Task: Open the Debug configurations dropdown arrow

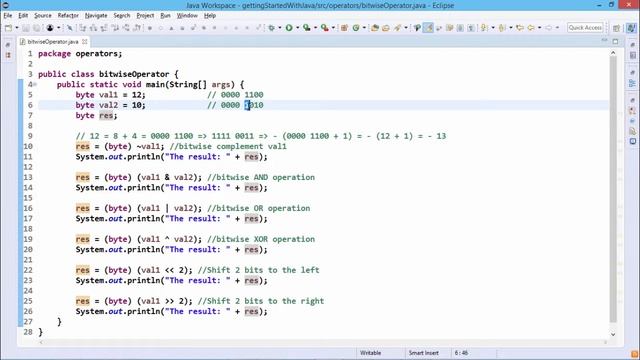Action: click(280, 28)
